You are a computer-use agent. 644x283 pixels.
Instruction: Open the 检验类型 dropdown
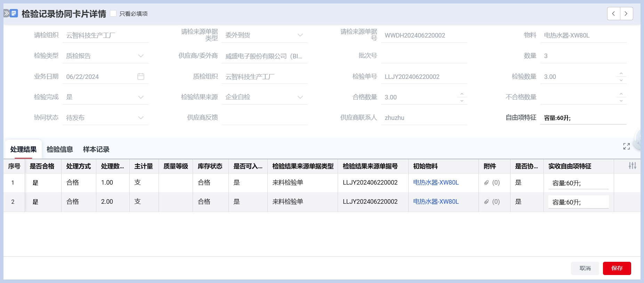(140, 56)
